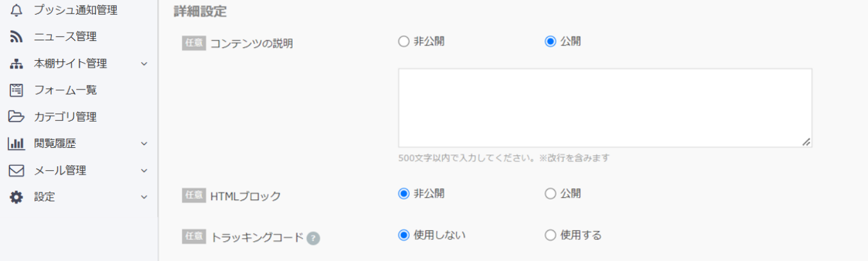
Task: Set コンテンツの説明 to 非公開
Action: click(404, 42)
